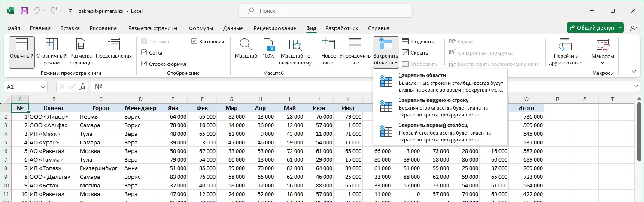Toggle the Сетка gridlines checkbox

pyautogui.click(x=152, y=53)
